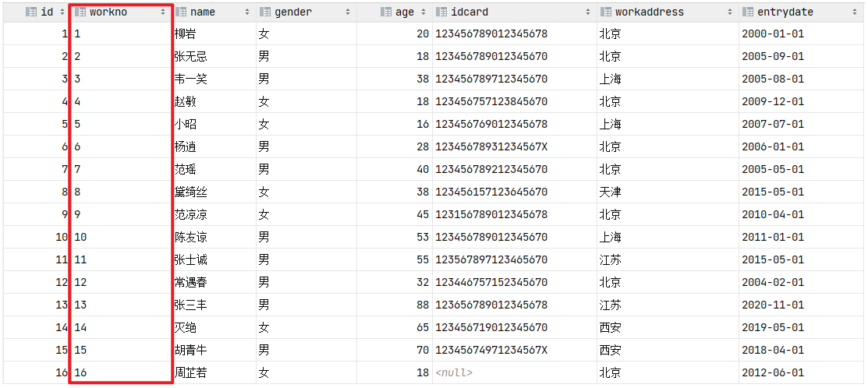Select the name cell 周芷若
Viewport: 868px width, 388px height.
click(x=190, y=372)
